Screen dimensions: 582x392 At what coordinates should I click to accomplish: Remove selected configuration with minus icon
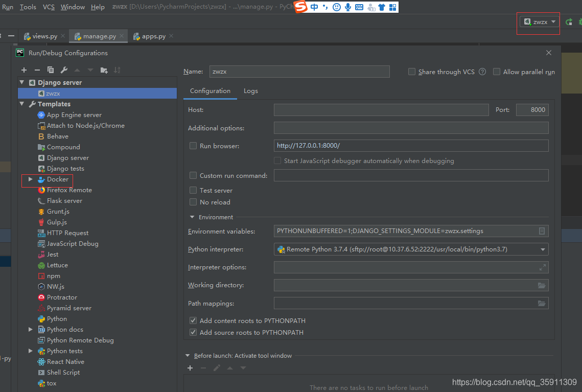point(37,70)
